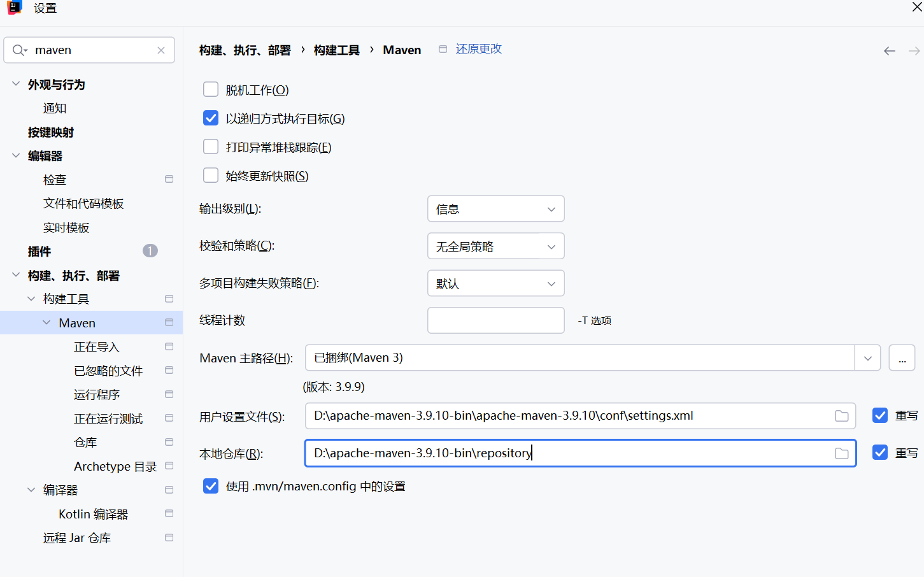Collapse 构建、执行、部署 tree node

point(16,275)
